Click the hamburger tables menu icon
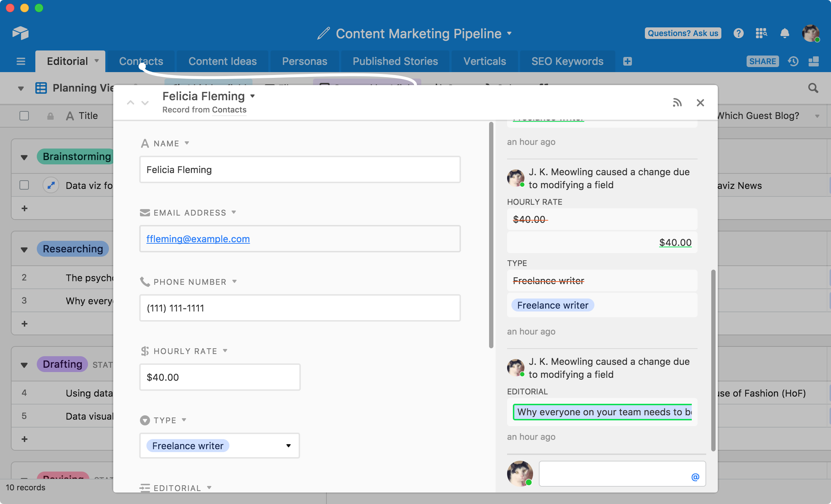Viewport: 831px width, 504px height. (x=21, y=61)
